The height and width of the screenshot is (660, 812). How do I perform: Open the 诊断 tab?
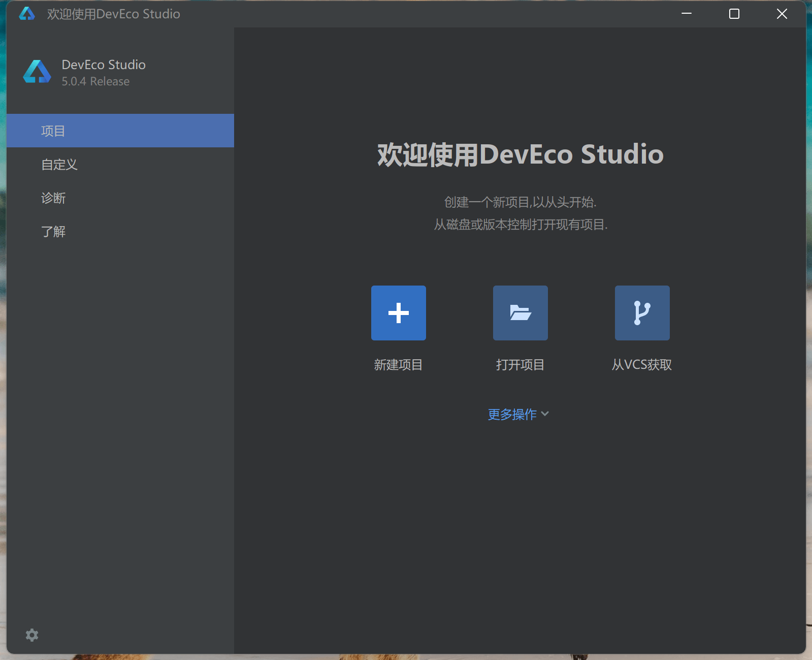click(120, 198)
